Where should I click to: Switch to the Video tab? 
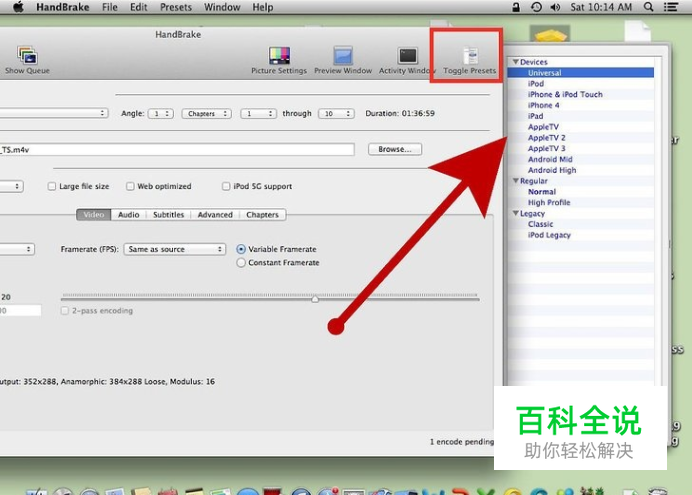[94, 214]
